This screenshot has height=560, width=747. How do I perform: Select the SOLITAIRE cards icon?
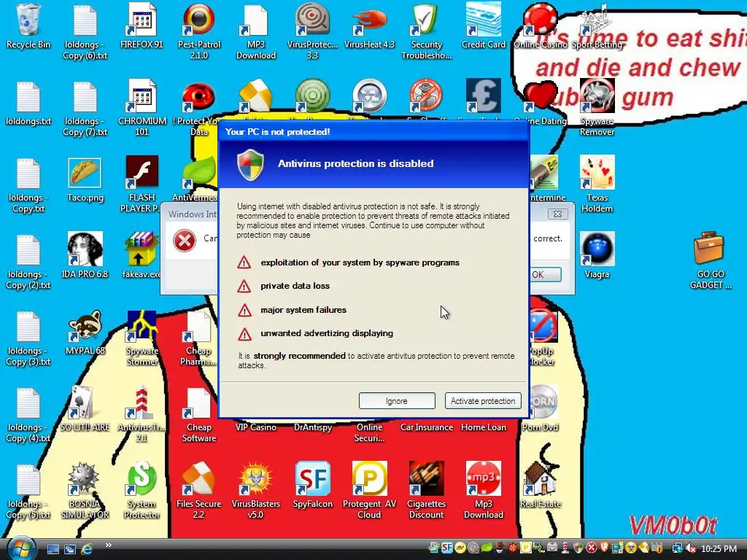pos(85,408)
